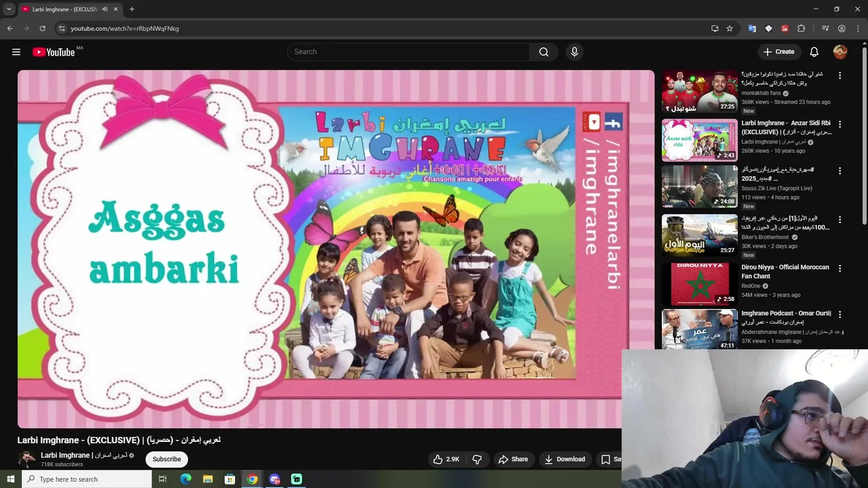Open the tab search dropdown arrow
Screen dimensions: 868x488
point(9,9)
